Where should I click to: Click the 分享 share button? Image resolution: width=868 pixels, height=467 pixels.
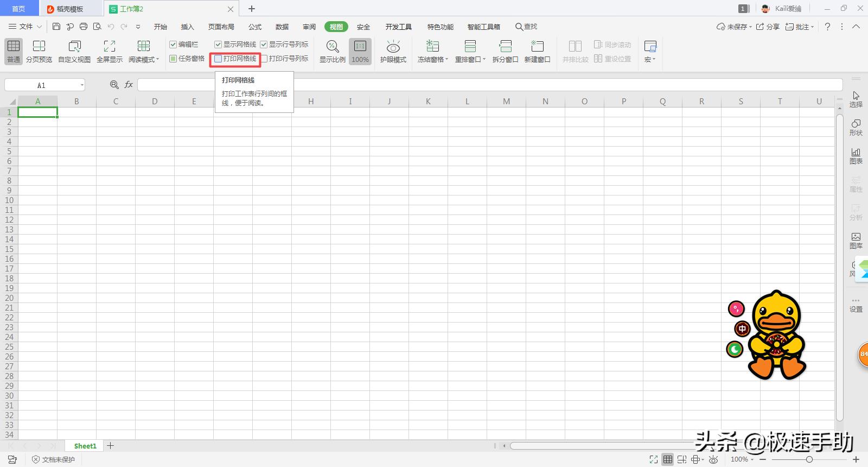pyautogui.click(x=768, y=27)
